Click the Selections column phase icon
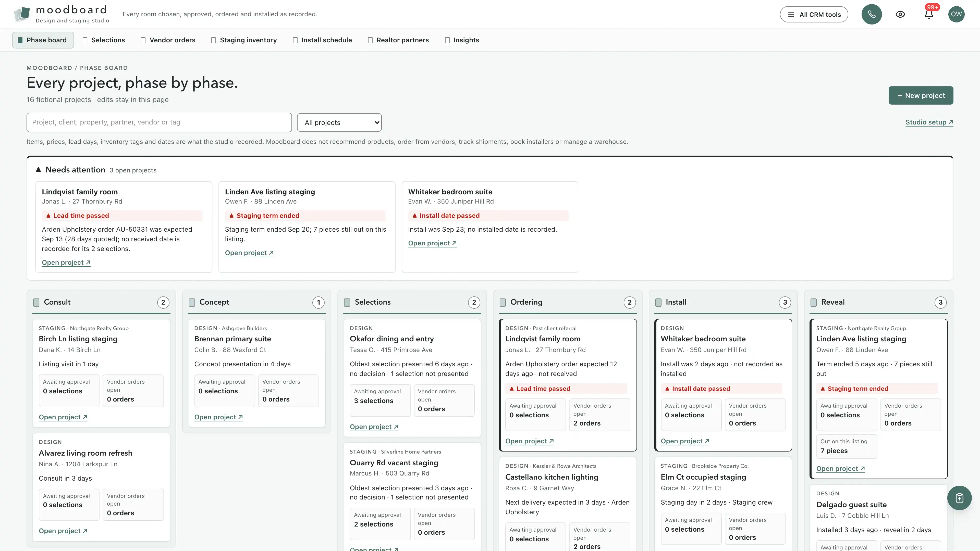The width and height of the screenshot is (980, 551). 347,302
